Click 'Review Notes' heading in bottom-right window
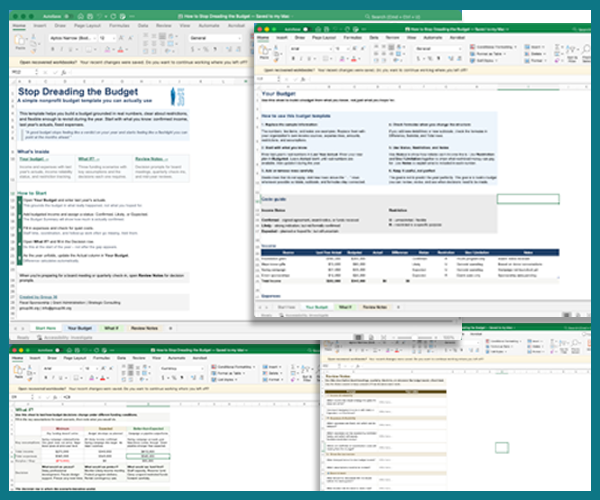 pos(338,376)
